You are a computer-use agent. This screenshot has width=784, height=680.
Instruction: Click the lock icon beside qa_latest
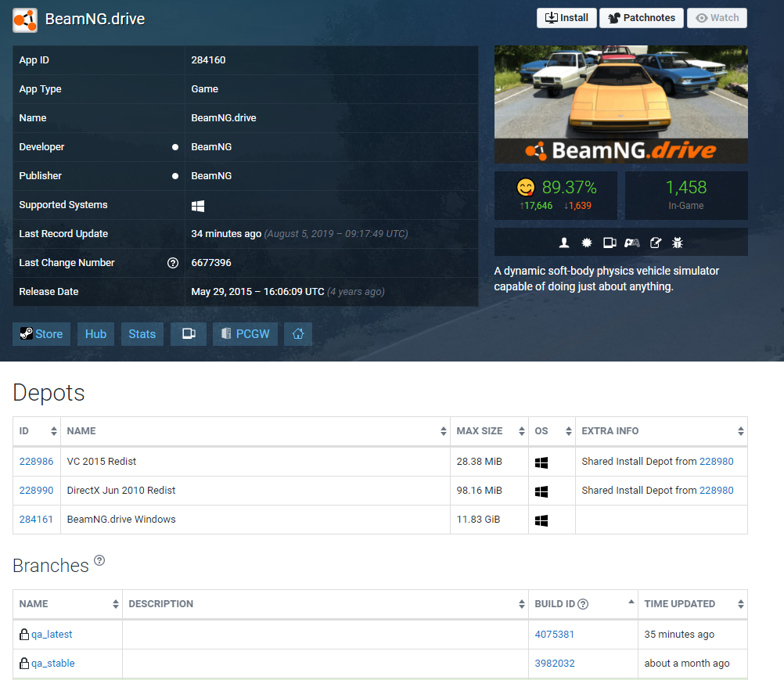(x=24, y=635)
